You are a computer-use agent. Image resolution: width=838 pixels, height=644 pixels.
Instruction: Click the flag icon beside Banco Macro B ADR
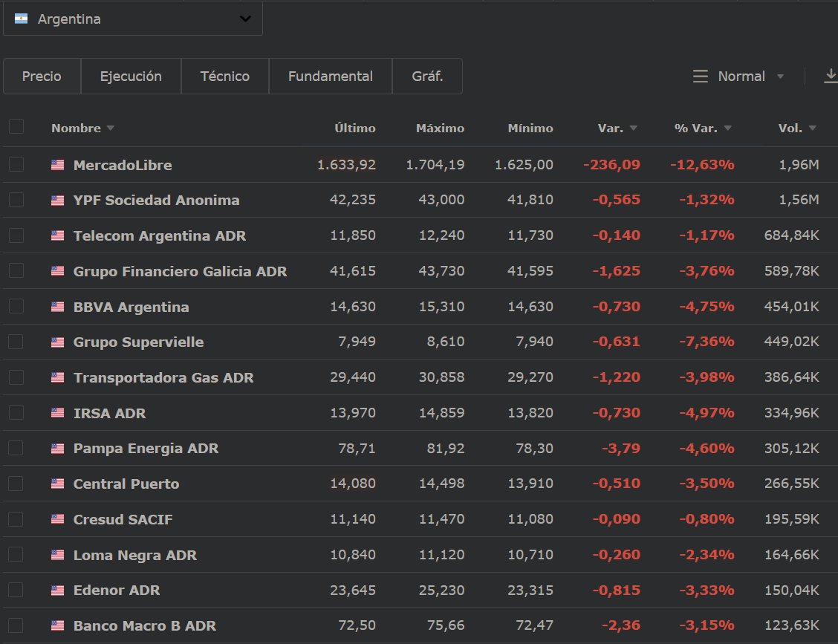(58, 625)
